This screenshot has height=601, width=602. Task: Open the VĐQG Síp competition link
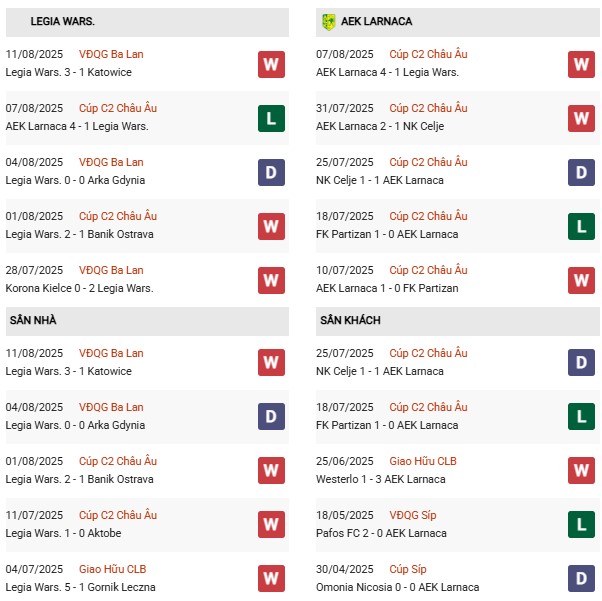tap(412, 515)
